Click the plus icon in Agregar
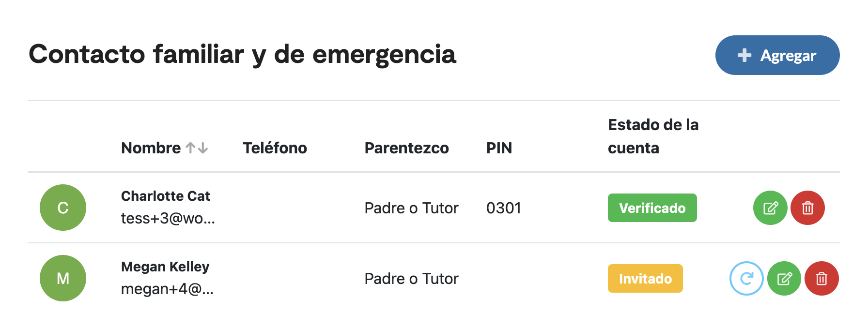 pyautogui.click(x=744, y=55)
